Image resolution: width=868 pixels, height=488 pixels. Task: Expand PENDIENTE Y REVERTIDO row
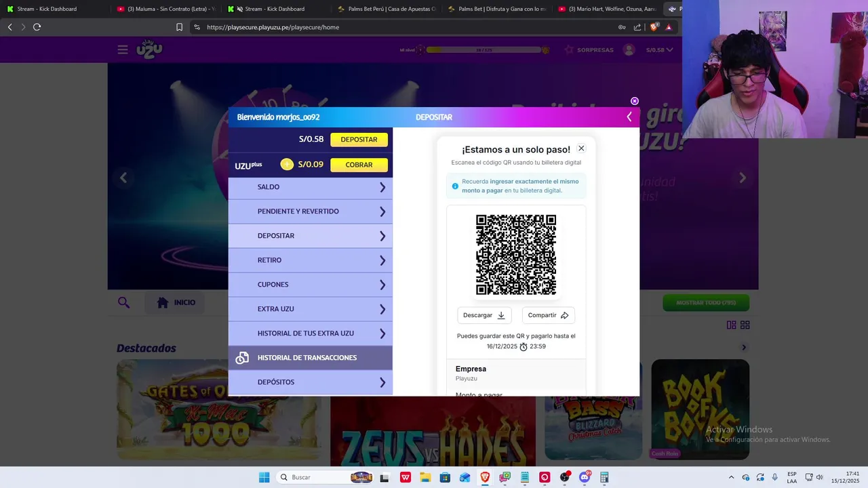[x=311, y=211]
